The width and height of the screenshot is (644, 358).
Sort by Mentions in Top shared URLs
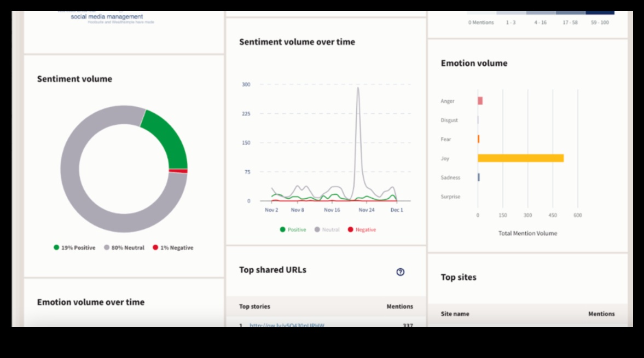[399, 307]
